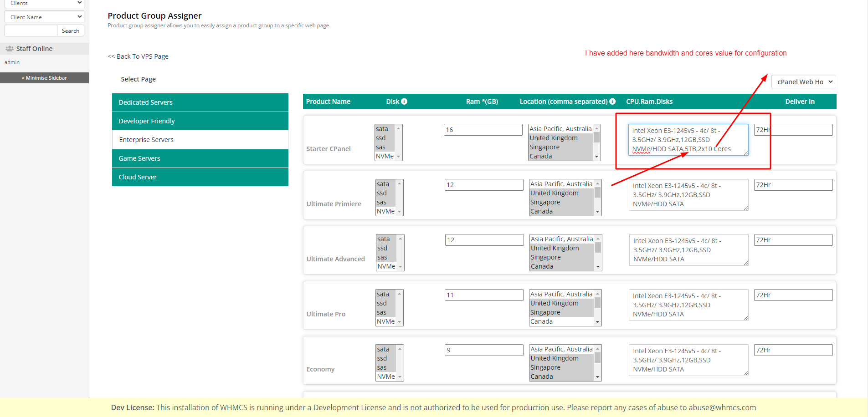Click the Disk column info icon
The width and height of the screenshot is (868, 417).
coord(404,102)
